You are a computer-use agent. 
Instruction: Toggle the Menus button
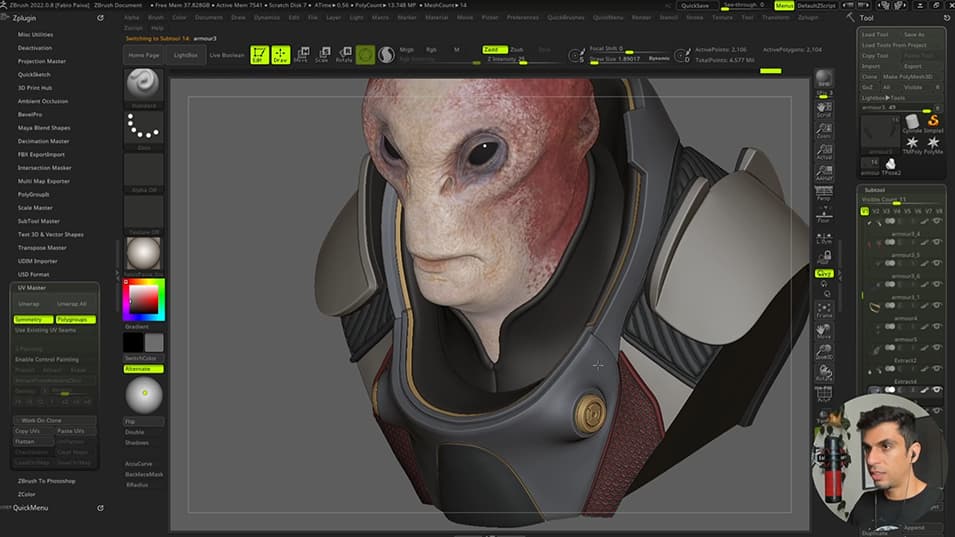(x=783, y=5)
